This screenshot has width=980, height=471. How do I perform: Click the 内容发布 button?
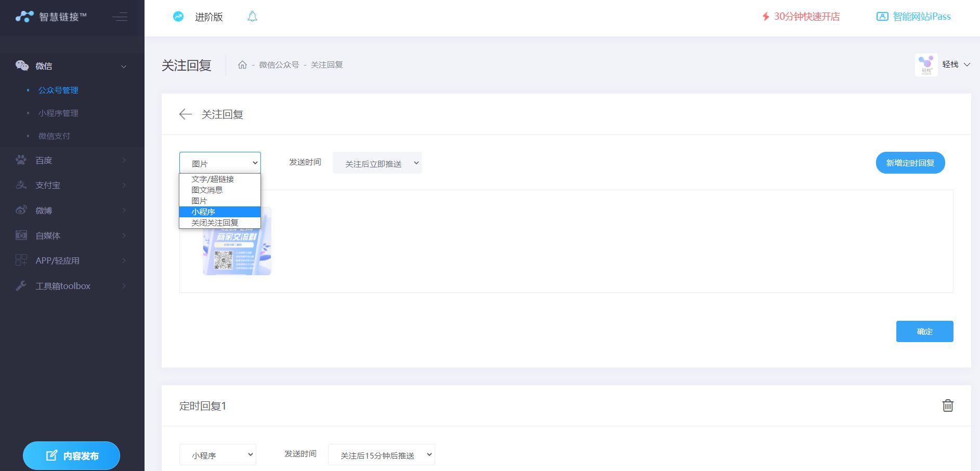click(x=71, y=455)
